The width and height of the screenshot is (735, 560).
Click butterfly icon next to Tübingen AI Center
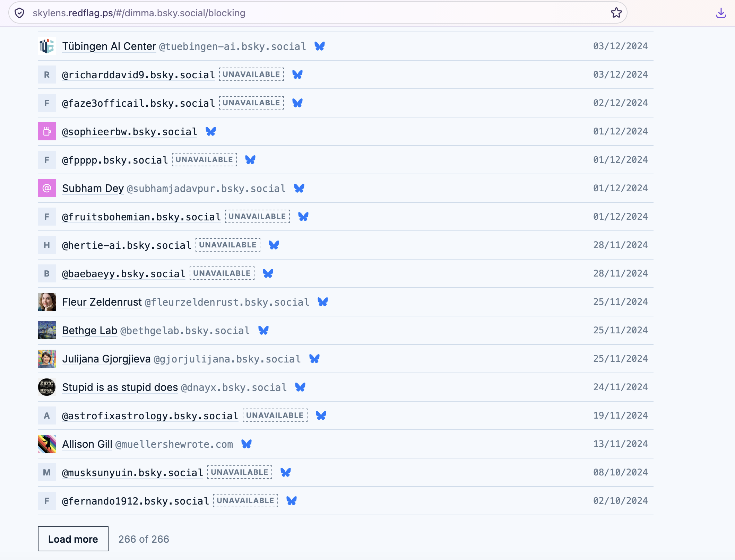coord(320,46)
